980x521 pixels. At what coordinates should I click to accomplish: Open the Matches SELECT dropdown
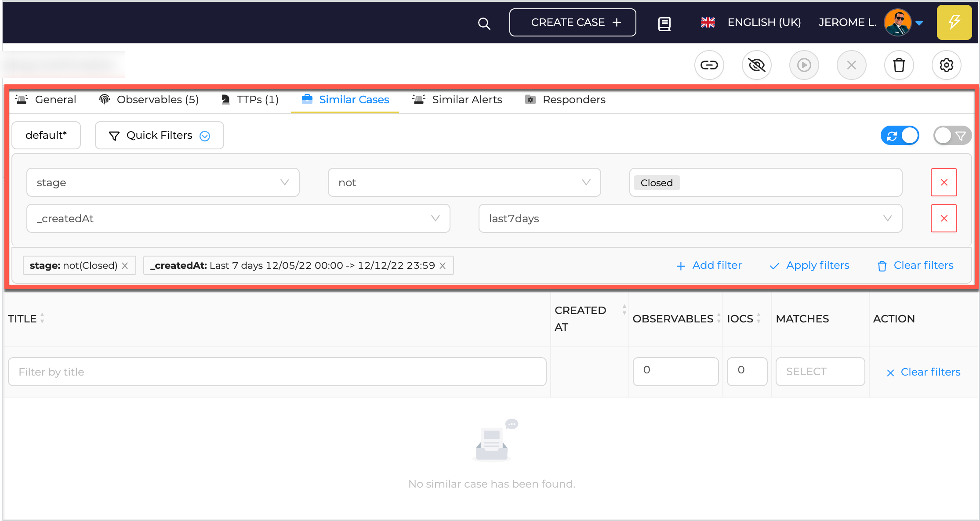pos(820,372)
